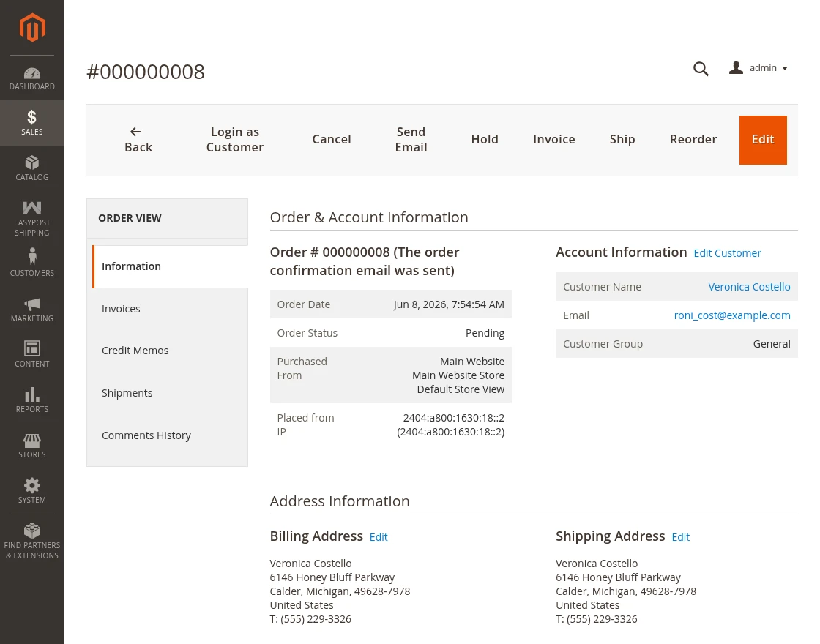Click the Ship button
This screenshot has width=820, height=644.
pyautogui.click(x=622, y=140)
